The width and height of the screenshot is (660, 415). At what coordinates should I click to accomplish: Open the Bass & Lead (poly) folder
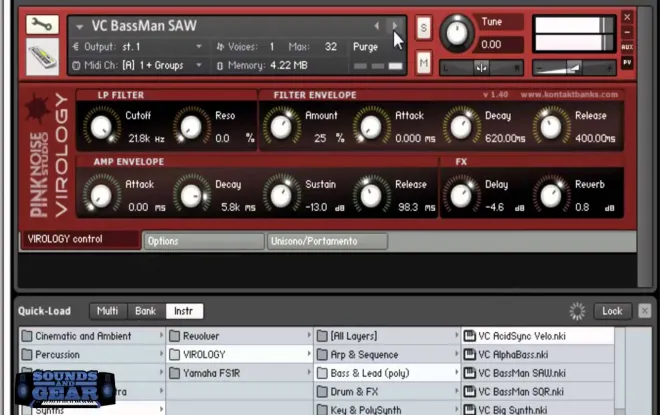tap(387, 373)
